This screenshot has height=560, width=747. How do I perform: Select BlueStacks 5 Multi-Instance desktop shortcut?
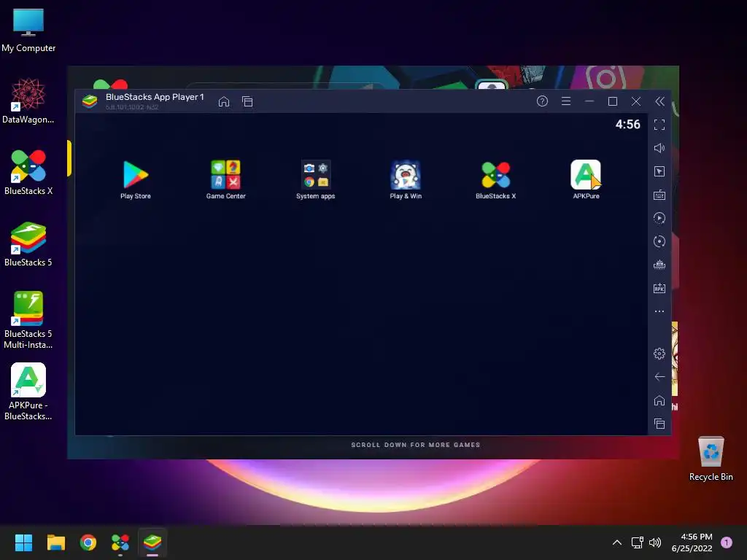pyautogui.click(x=28, y=320)
